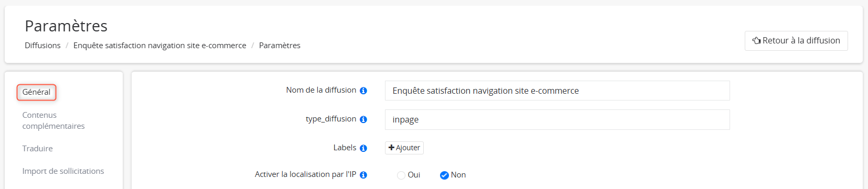
Task: Click info icon for Activer la localisation par l'IP
Action: [363, 175]
